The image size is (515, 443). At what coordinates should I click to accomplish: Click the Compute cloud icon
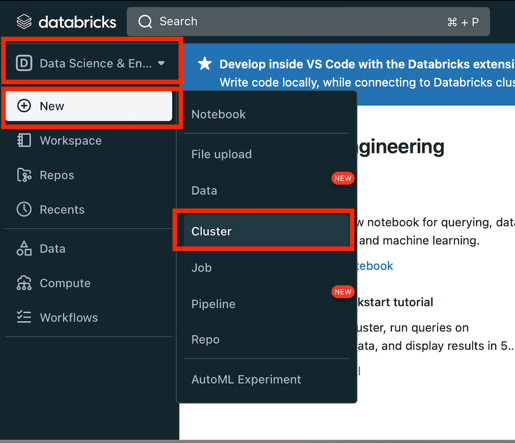click(24, 283)
